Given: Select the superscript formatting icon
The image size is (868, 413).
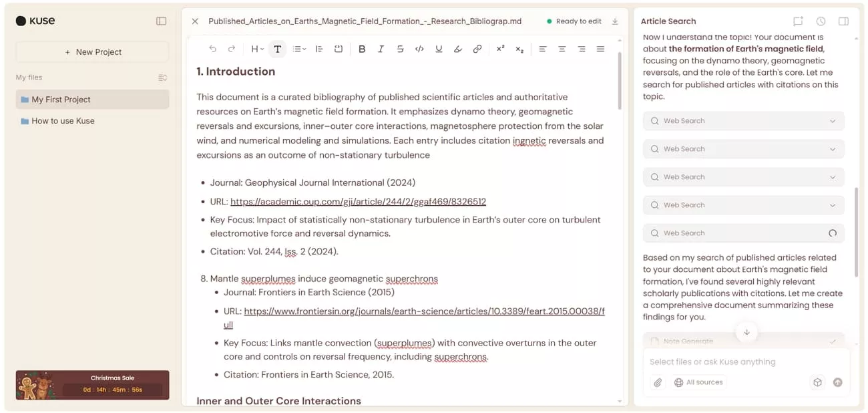Looking at the screenshot, I should (x=499, y=48).
